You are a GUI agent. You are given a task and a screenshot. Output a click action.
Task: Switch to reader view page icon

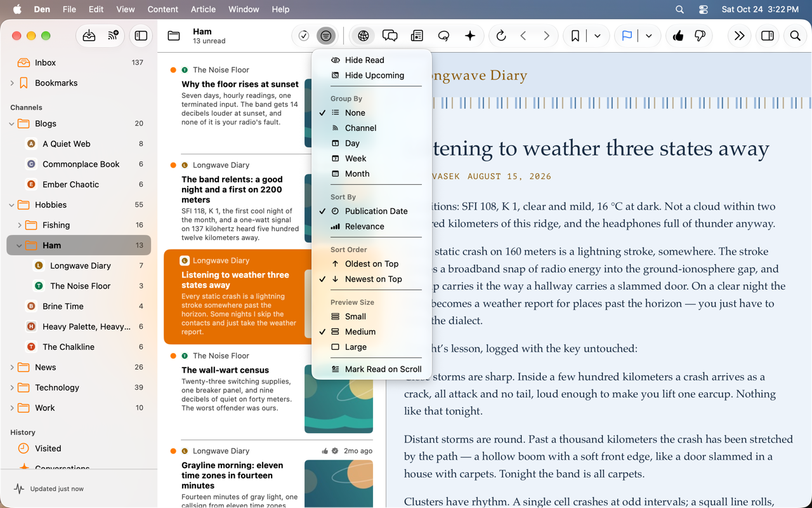(x=417, y=36)
